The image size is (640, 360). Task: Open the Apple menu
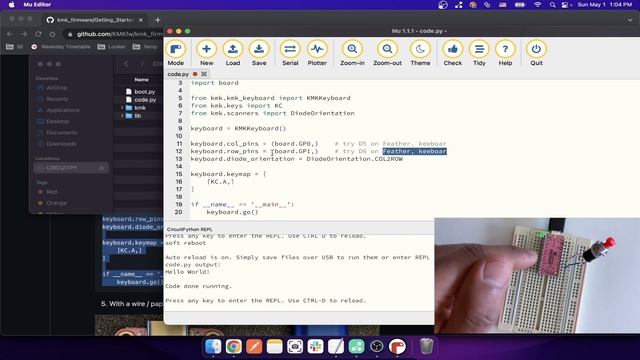tap(11, 4)
